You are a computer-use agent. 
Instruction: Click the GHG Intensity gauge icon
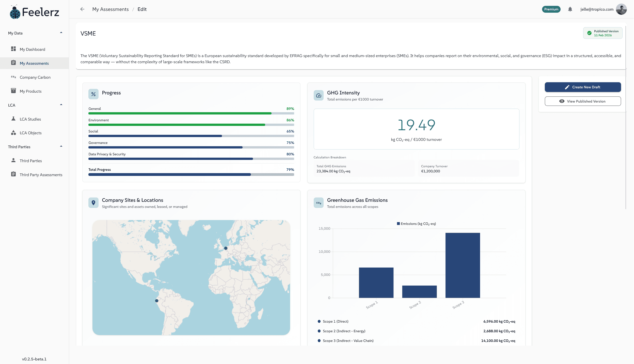pos(319,95)
